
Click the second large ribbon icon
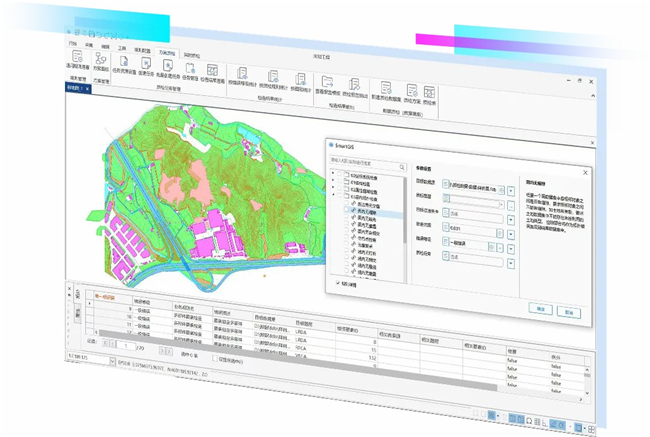click(x=102, y=58)
